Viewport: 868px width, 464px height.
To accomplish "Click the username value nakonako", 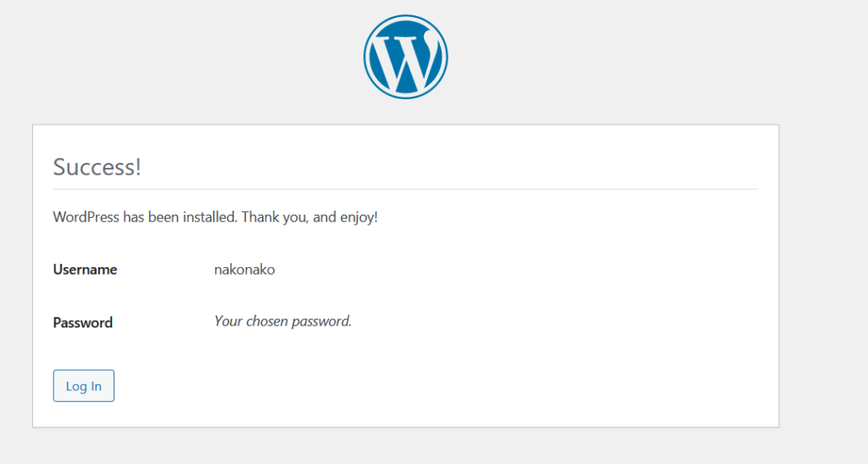I will (244, 270).
